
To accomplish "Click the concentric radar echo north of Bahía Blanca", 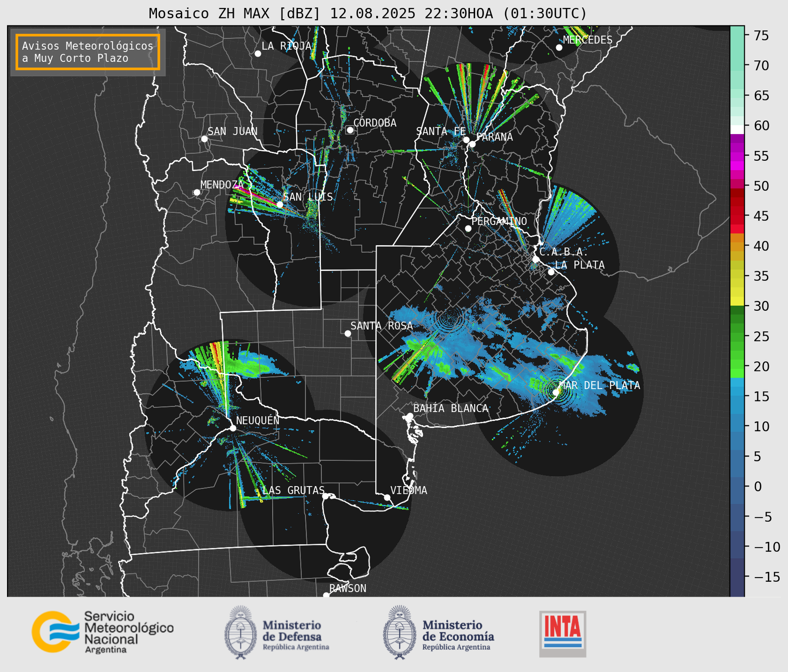I will click(x=449, y=319).
